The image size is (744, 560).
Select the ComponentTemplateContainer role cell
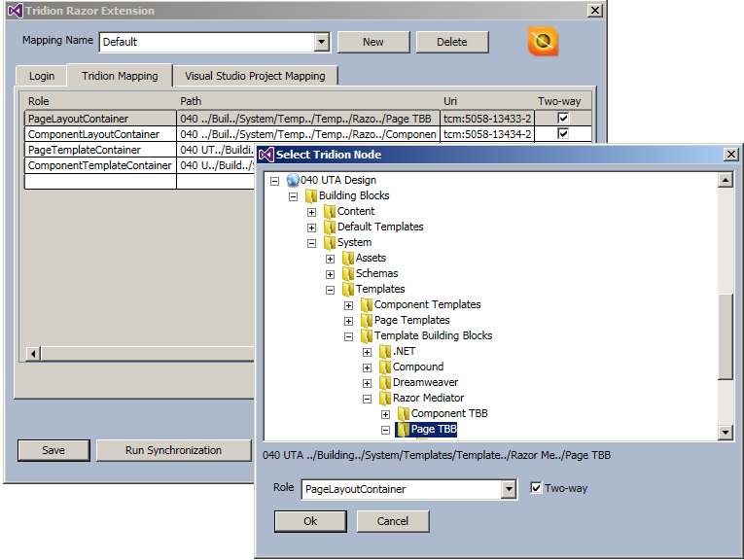100,165
